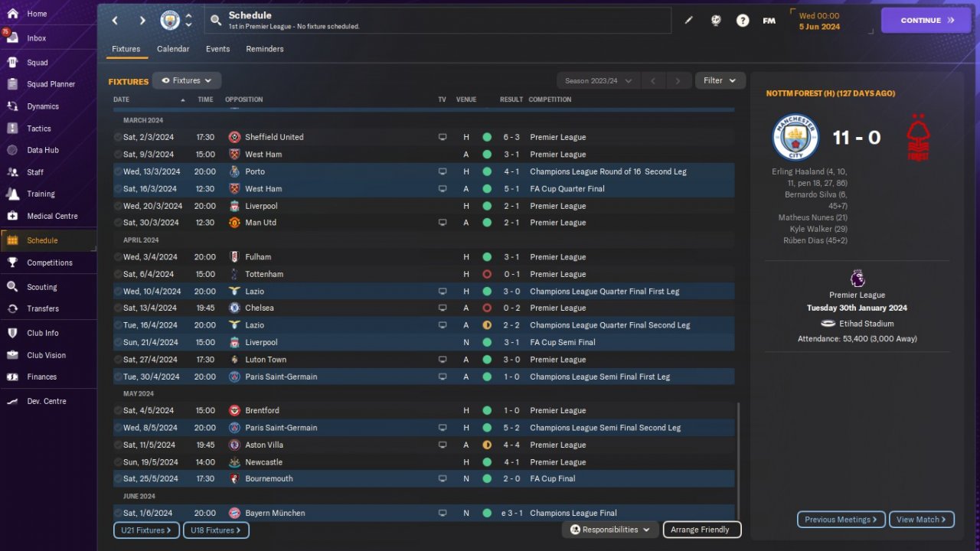Screen dimensions: 980x551
Task: Open the Inbox envelope icon
Action: (12, 38)
